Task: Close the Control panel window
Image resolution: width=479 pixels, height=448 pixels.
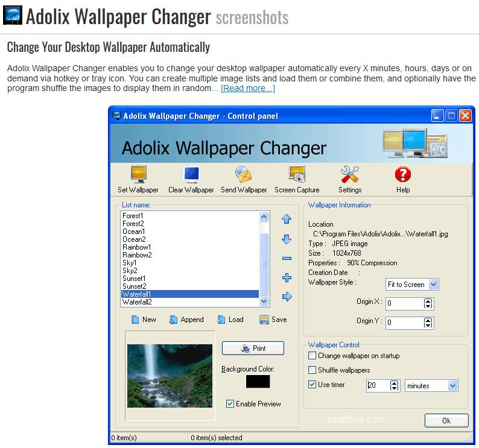Action: [465, 116]
